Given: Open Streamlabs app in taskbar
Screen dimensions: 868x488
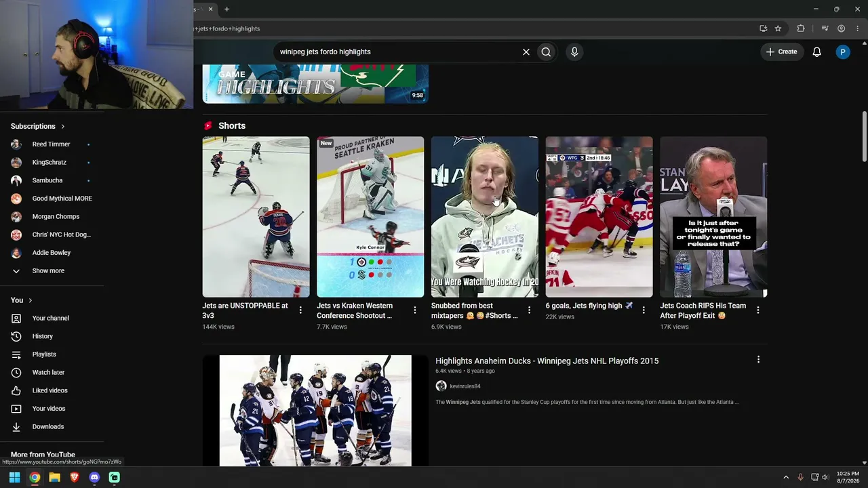Looking at the screenshot, I should click(x=115, y=477).
